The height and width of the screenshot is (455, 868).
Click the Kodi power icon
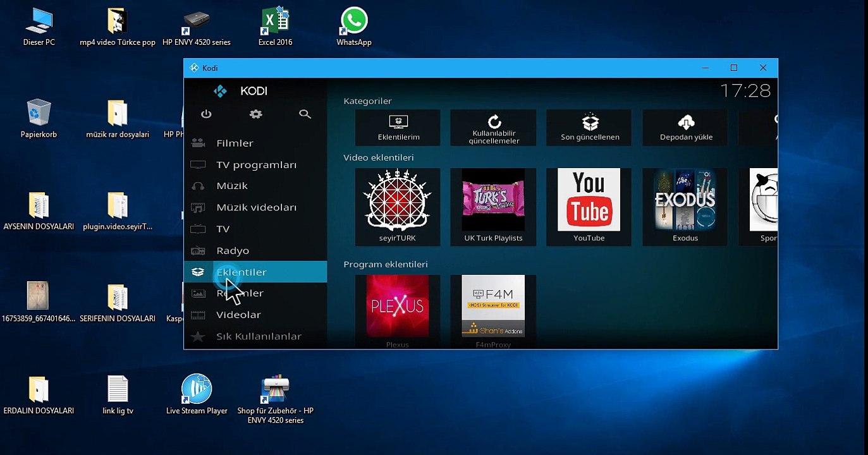tap(206, 114)
